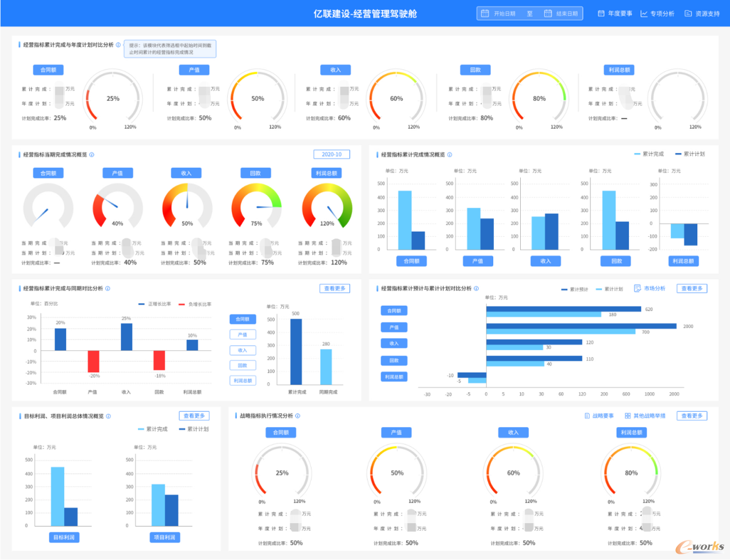This screenshot has height=560, width=730.
Task: Click 查看更多 in 累计预计与累计计划 panel
Action: [x=692, y=289]
